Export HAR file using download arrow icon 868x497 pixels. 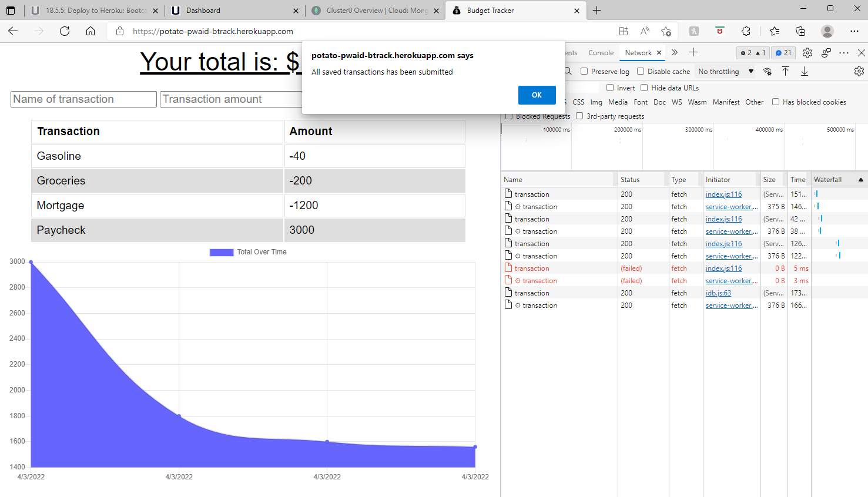tap(805, 71)
